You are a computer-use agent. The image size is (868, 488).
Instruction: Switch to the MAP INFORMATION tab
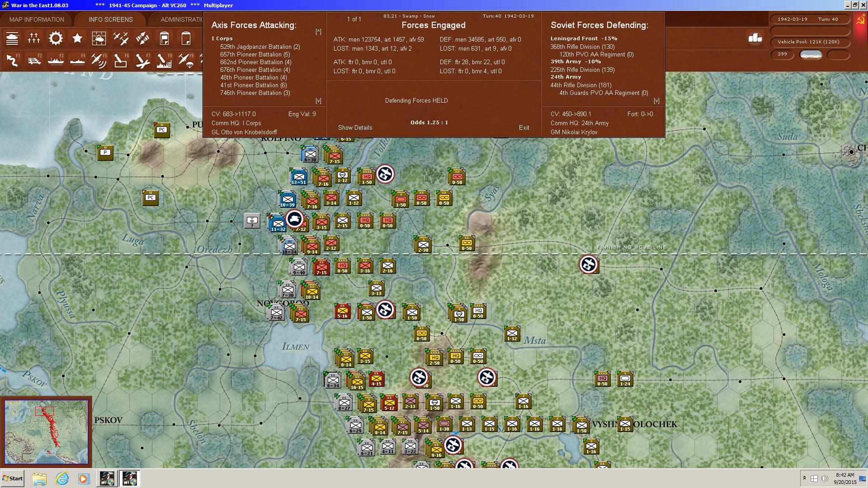36,19
